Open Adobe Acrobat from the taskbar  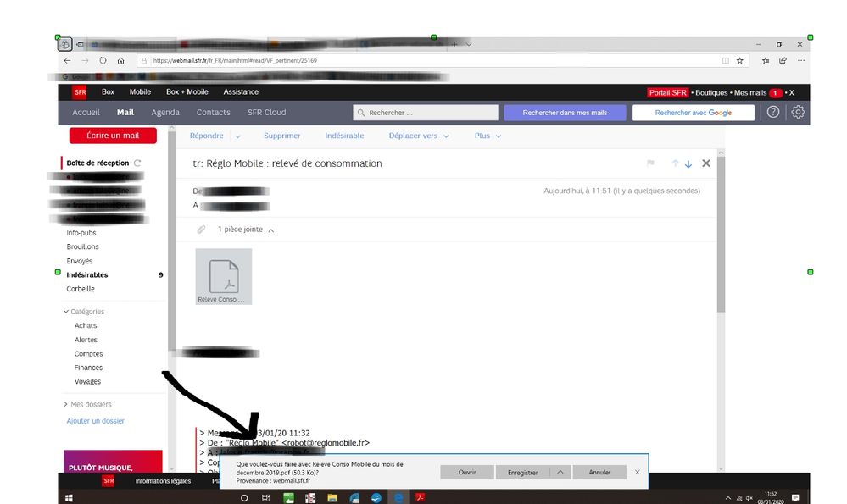point(421,497)
